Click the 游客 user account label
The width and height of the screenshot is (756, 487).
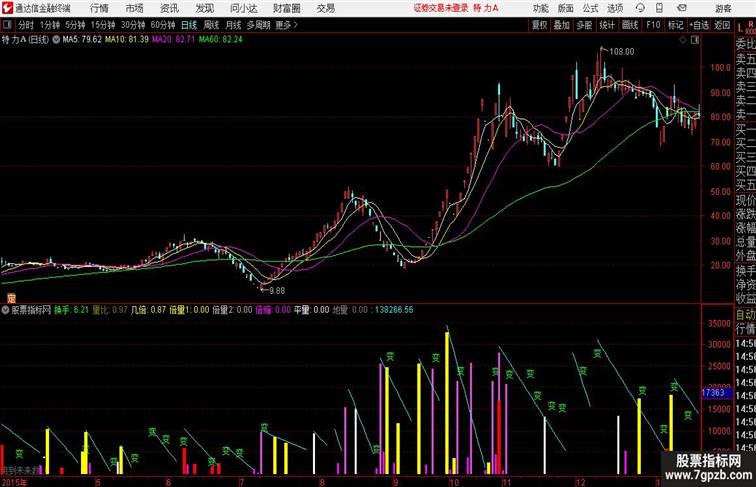[x=723, y=9]
